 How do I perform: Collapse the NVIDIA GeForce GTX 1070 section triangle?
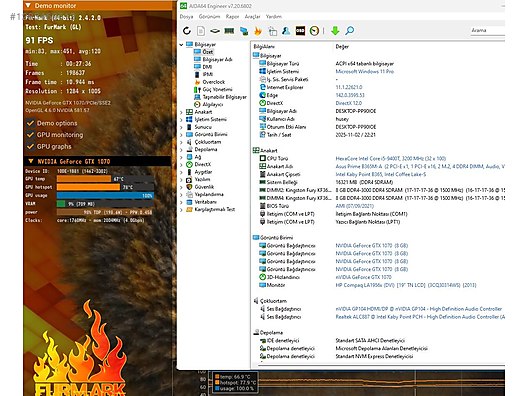pos(31,161)
